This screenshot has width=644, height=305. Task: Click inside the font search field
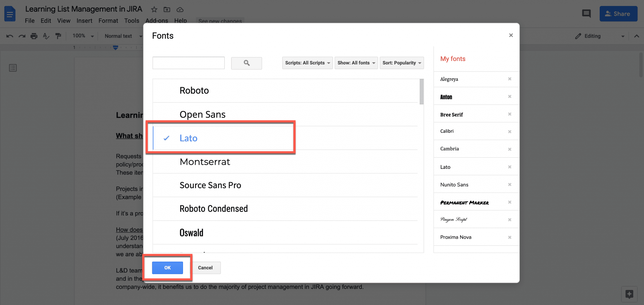188,63
